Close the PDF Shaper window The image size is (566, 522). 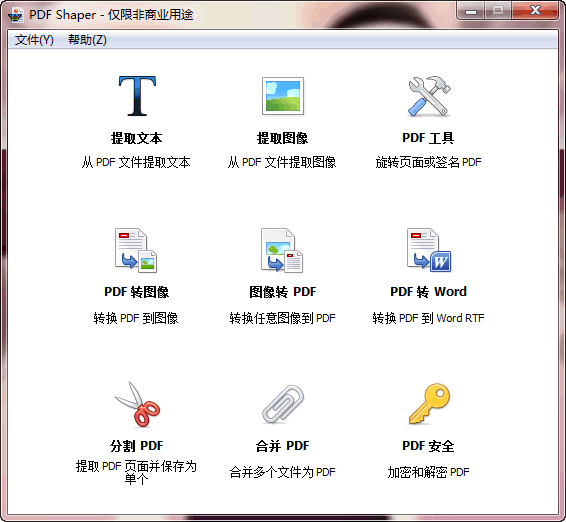[x=535, y=11]
